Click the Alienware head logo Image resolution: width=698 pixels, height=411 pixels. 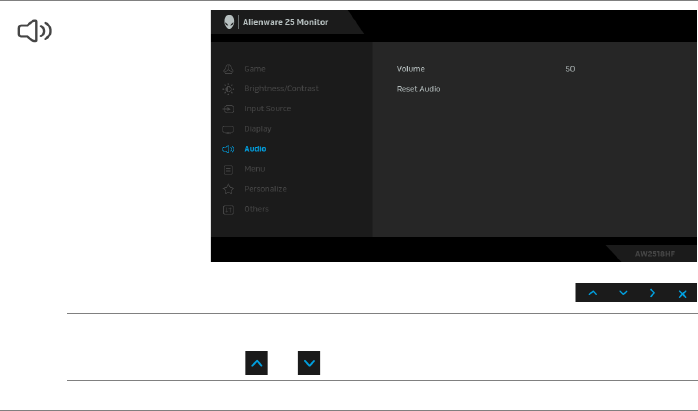(x=229, y=22)
